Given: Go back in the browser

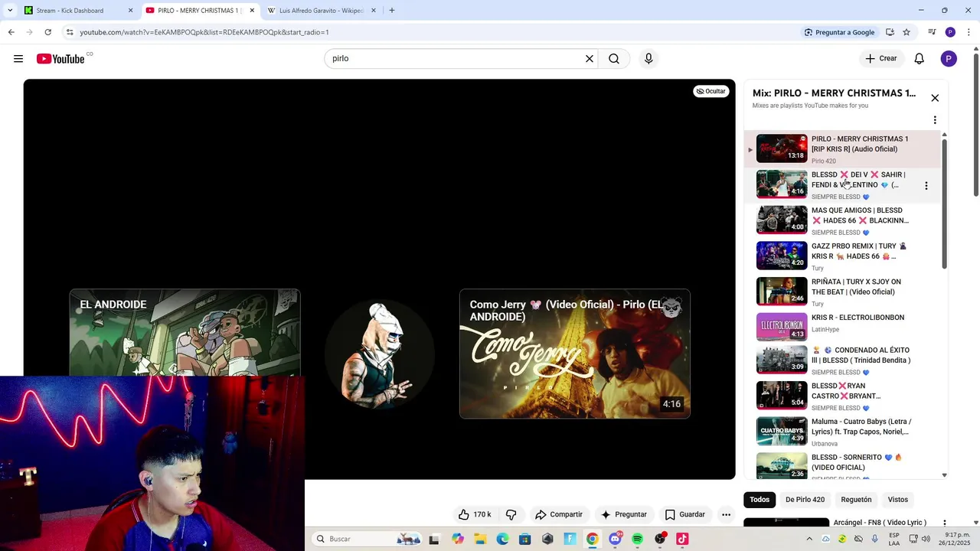Looking at the screenshot, I should coord(11,32).
